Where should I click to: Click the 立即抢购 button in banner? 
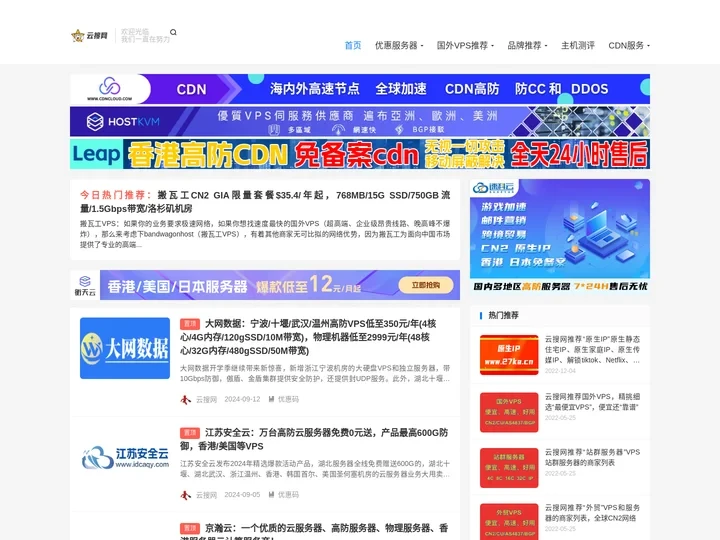click(x=426, y=285)
